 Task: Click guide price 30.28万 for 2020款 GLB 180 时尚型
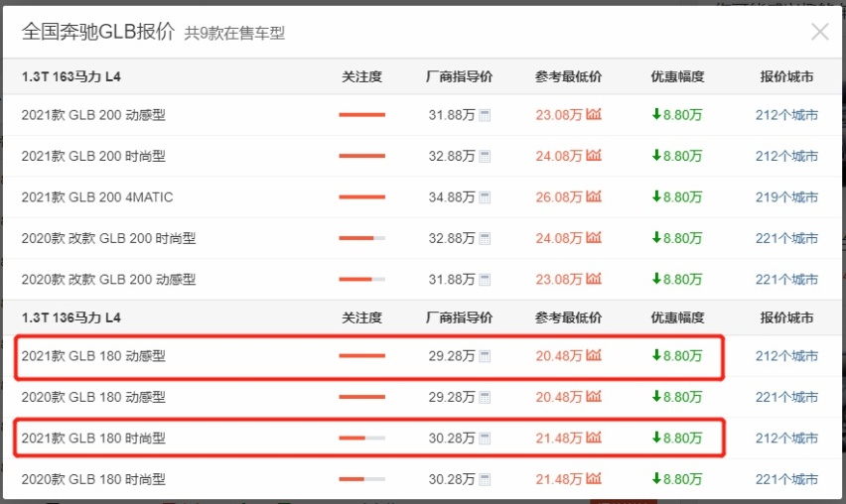coord(452,479)
